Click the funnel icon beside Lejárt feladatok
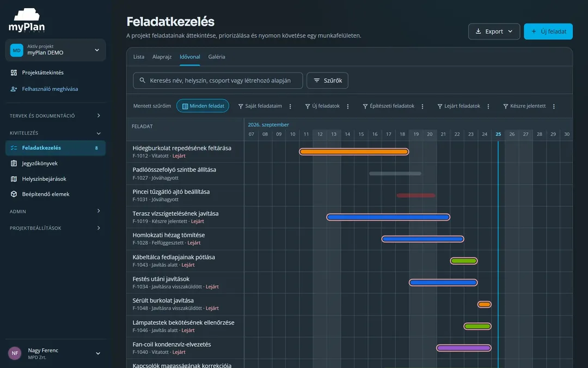This screenshot has height=368, width=588. [440, 106]
